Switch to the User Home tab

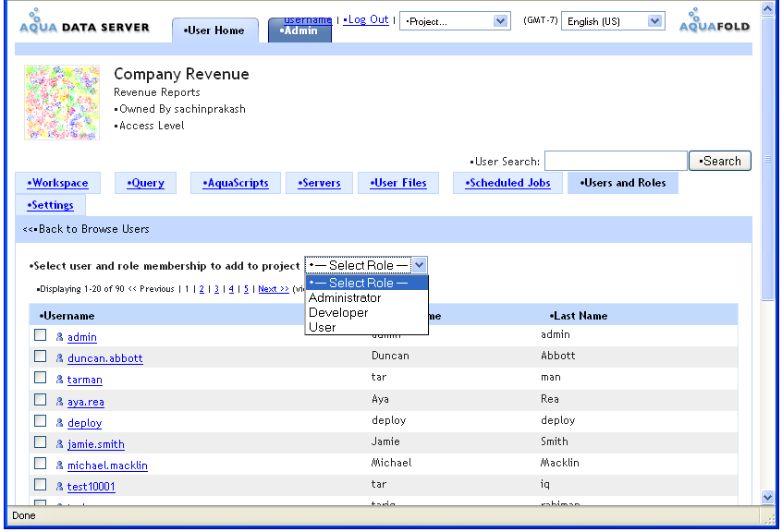[215, 30]
